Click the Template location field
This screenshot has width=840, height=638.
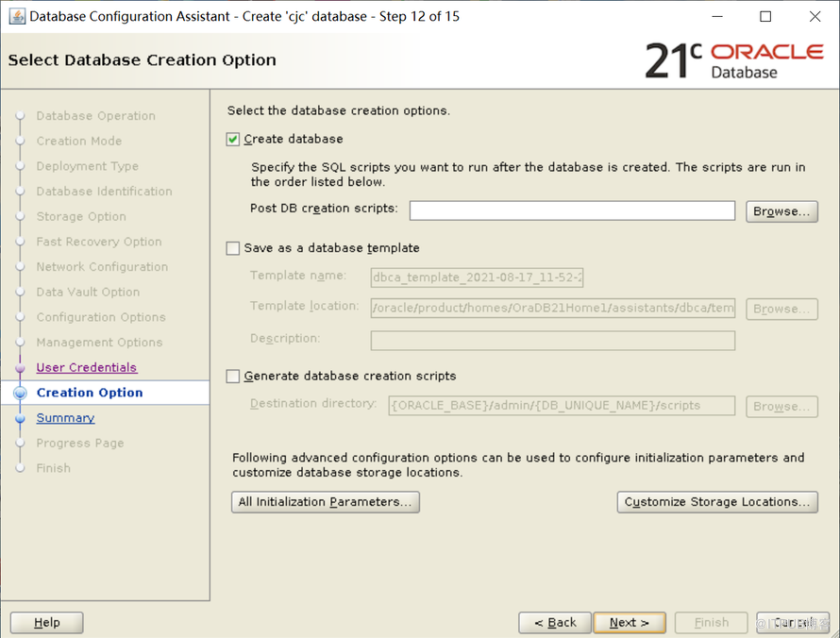pos(553,308)
